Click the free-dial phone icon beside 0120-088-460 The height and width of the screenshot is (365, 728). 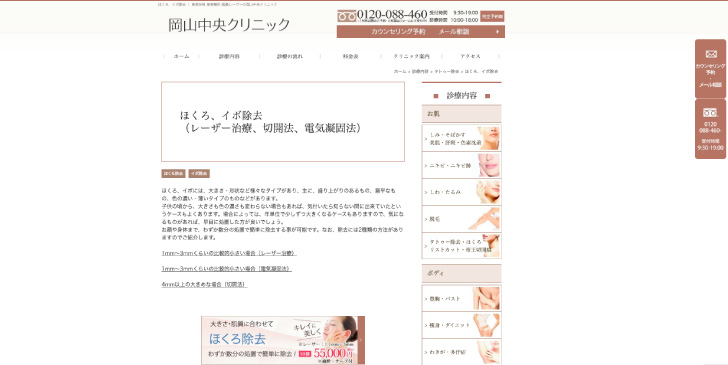click(346, 16)
